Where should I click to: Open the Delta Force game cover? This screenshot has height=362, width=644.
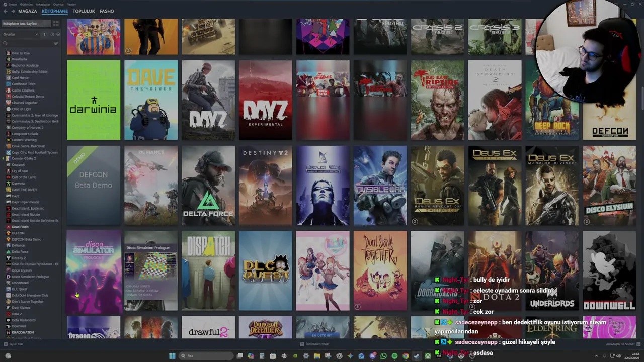(x=208, y=186)
